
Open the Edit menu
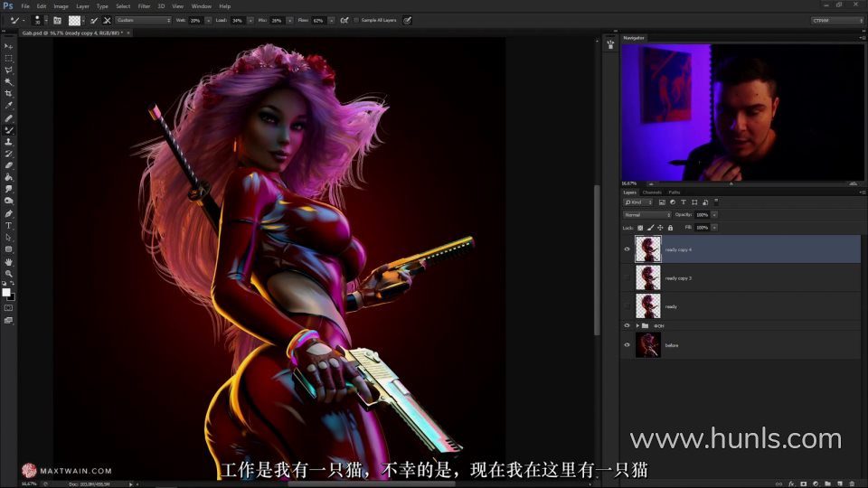[x=42, y=6]
